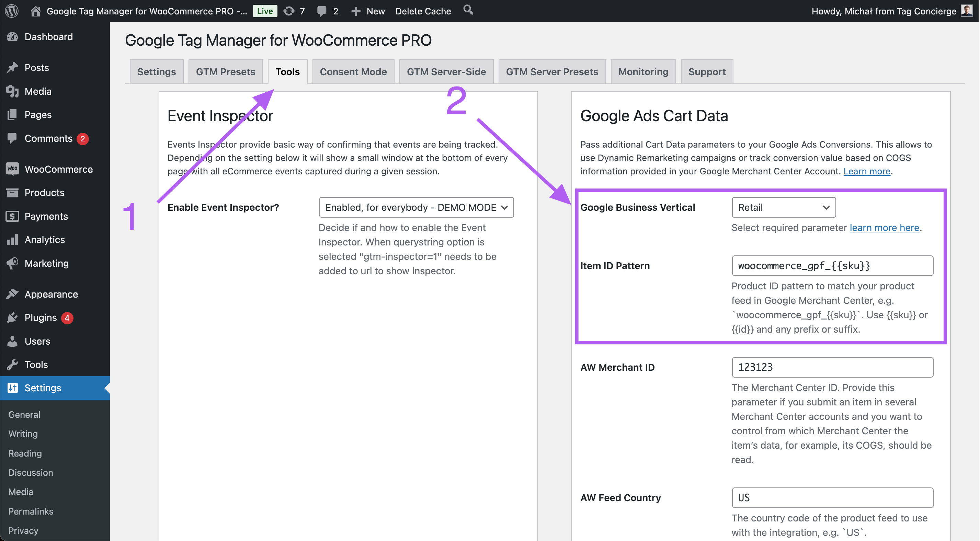The width and height of the screenshot is (980, 541).
Task: Click the Item ID Pattern field
Action: (x=832, y=266)
